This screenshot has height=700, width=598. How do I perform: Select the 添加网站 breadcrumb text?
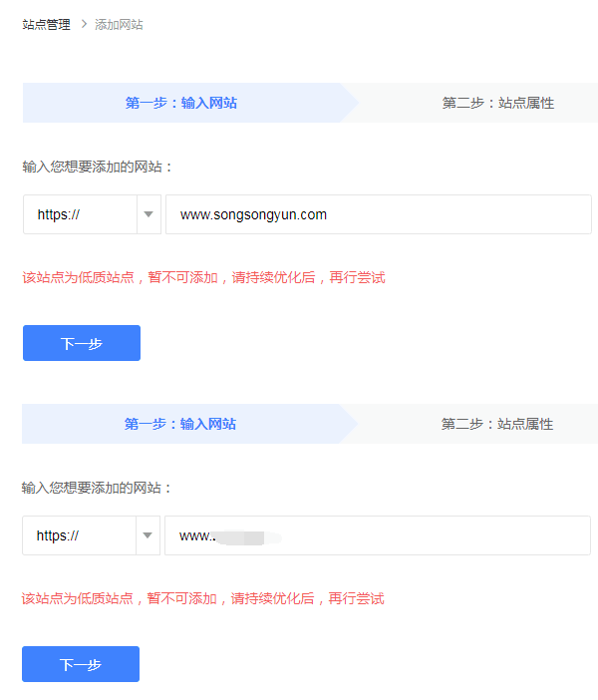coord(119,25)
